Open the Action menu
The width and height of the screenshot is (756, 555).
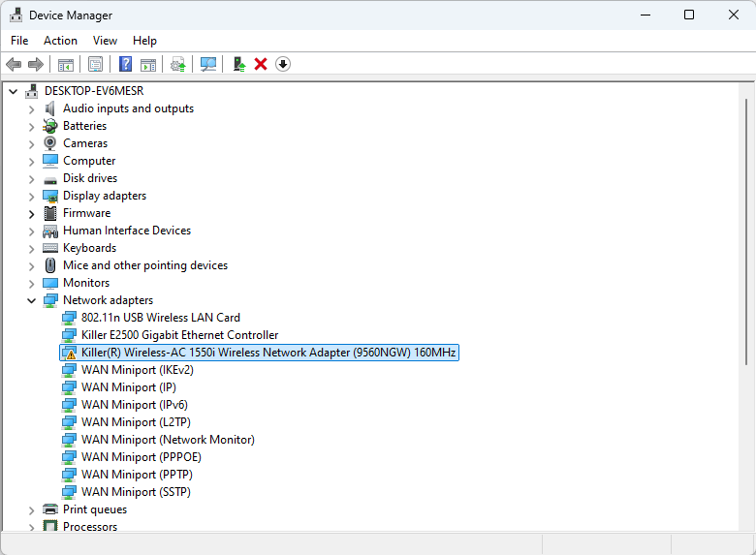(60, 41)
